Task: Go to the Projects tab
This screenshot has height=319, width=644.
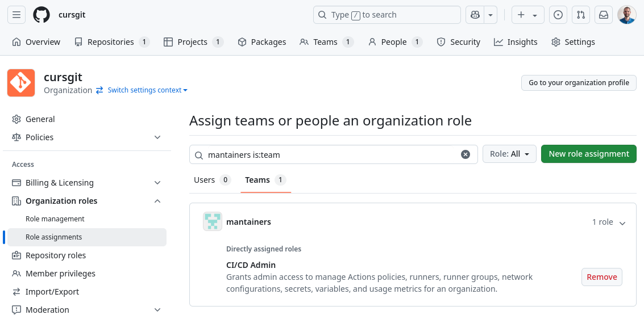Action: [193, 42]
